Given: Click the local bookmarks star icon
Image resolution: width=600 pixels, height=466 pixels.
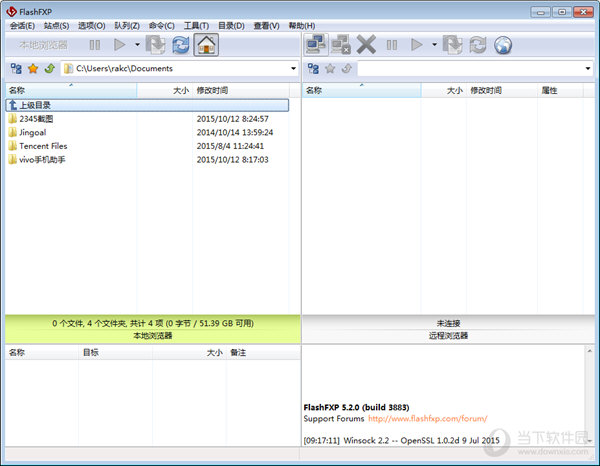Looking at the screenshot, I should [x=32, y=69].
